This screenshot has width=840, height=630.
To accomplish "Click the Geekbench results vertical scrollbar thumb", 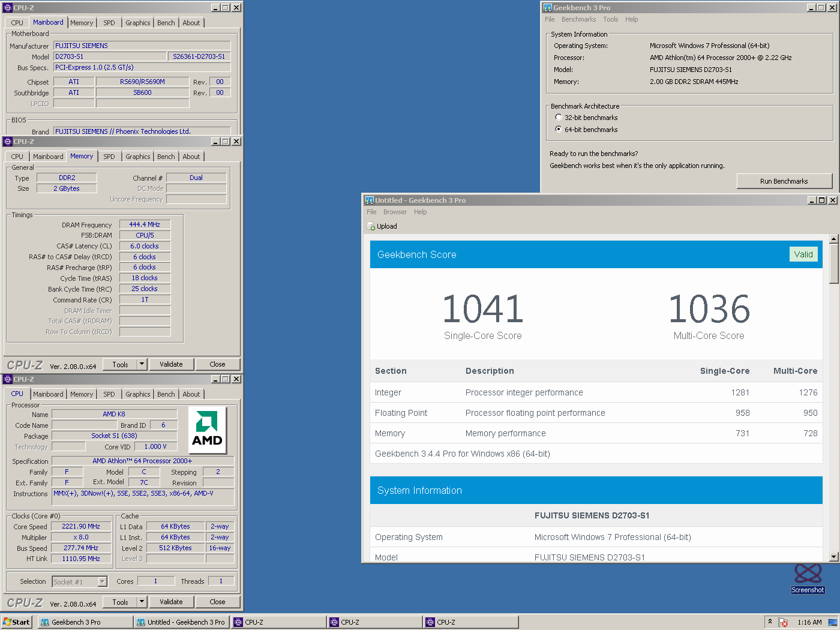I will click(833, 263).
